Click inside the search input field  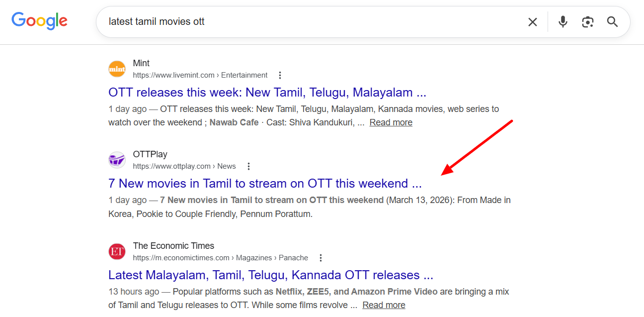coord(298,22)
